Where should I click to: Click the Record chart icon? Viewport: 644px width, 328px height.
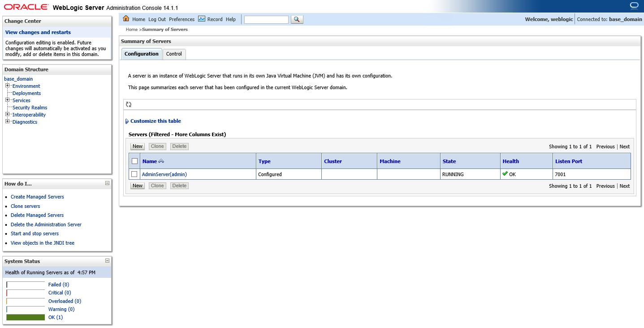pyautogui.click(x=202, y=19)
